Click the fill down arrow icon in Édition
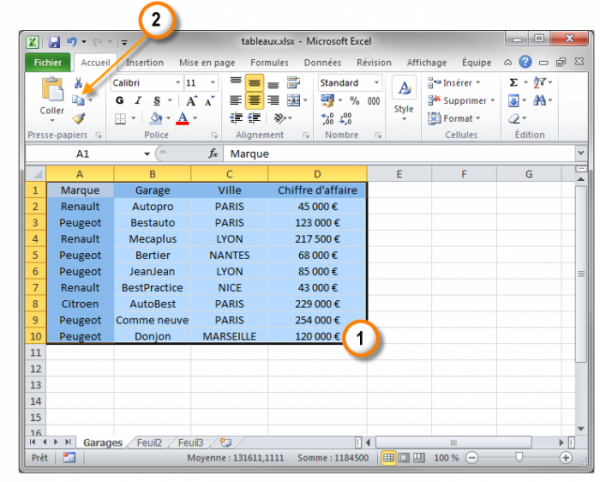Screen dimensions: 600x482 (514, 101)
